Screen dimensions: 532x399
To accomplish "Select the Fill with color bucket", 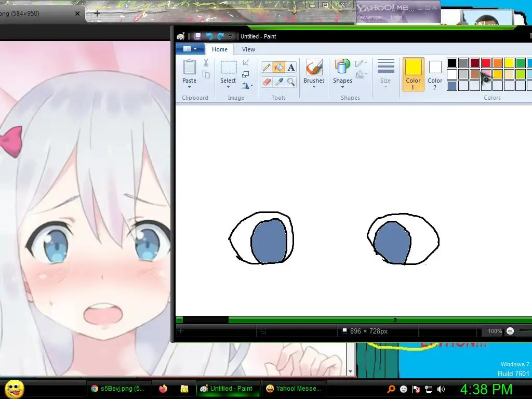I will pyautogui.click(x=278, y=67).
